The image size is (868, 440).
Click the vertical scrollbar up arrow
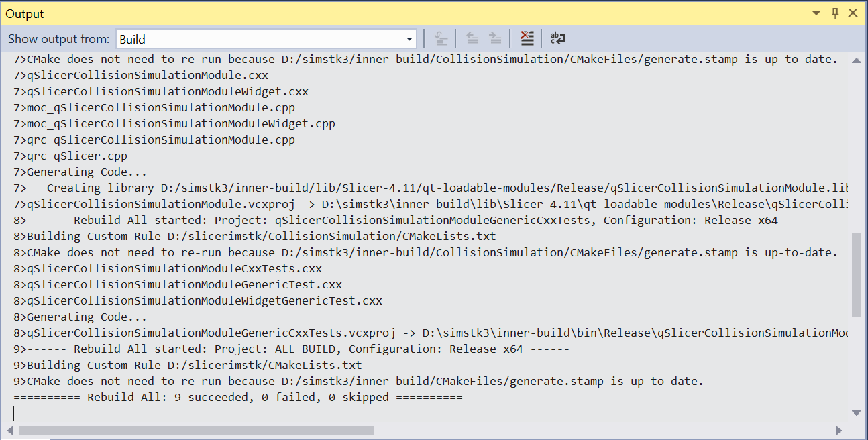[x=856, y=60]
